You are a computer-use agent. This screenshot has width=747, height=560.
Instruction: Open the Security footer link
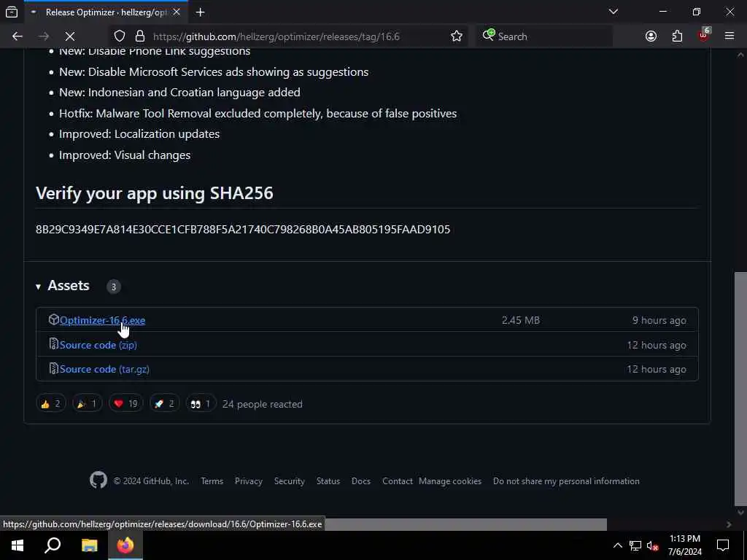[x=289, y=481]
